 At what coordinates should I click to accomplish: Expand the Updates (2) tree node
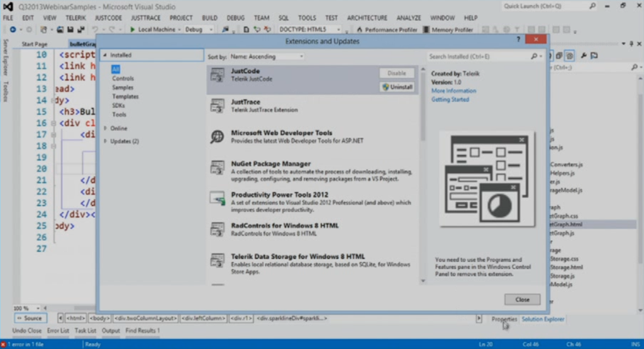(105, 141)
